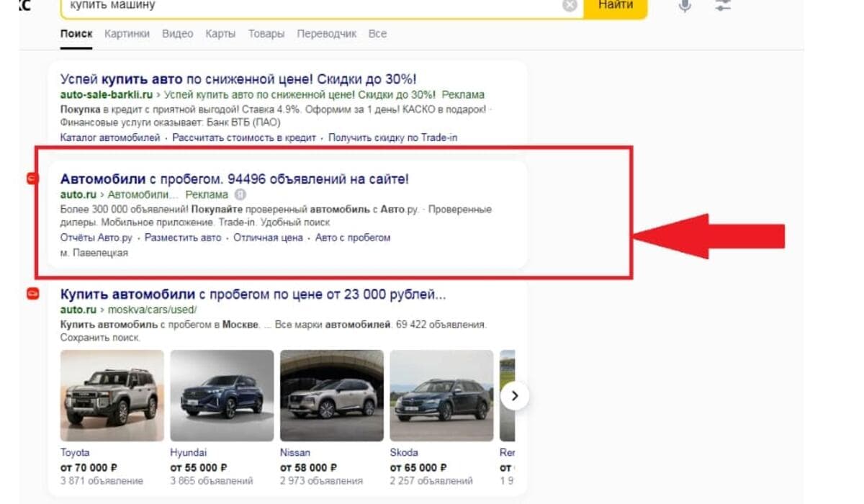Click 3 865 объявлений count

point(212,480)
